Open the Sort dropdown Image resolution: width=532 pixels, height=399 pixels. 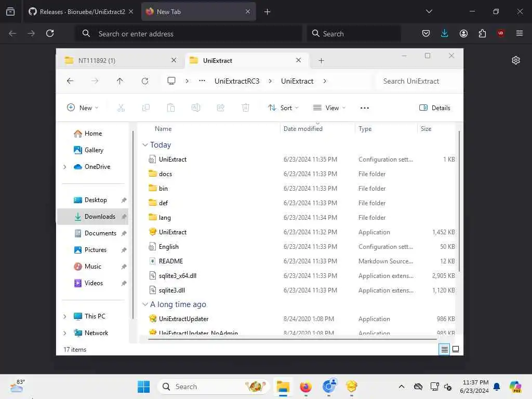tap(283, 108)
